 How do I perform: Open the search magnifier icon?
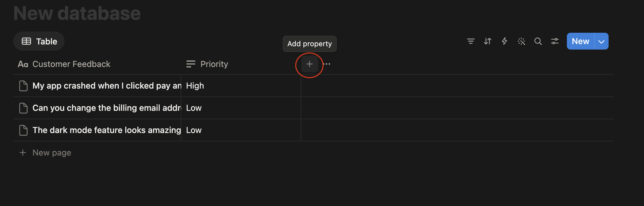[x=538, y=41]
